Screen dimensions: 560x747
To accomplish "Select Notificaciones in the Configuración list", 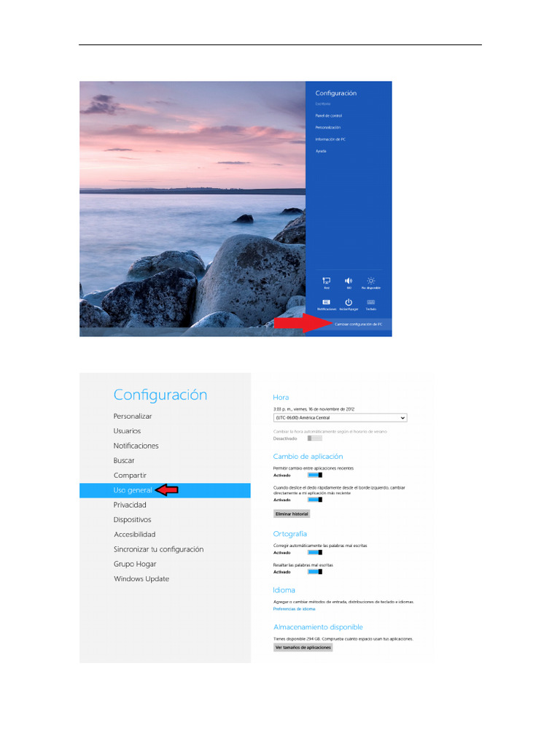I will [x=136, y=446].
